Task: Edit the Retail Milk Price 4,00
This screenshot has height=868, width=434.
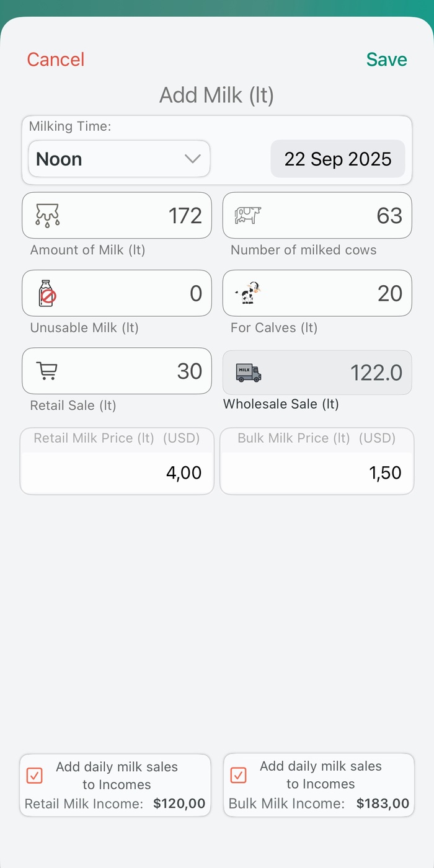Action: (x=118, y=472)
